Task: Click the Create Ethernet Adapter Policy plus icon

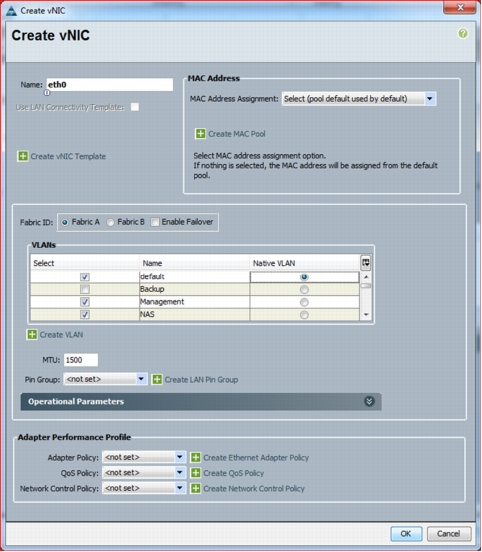Action: 195,457
